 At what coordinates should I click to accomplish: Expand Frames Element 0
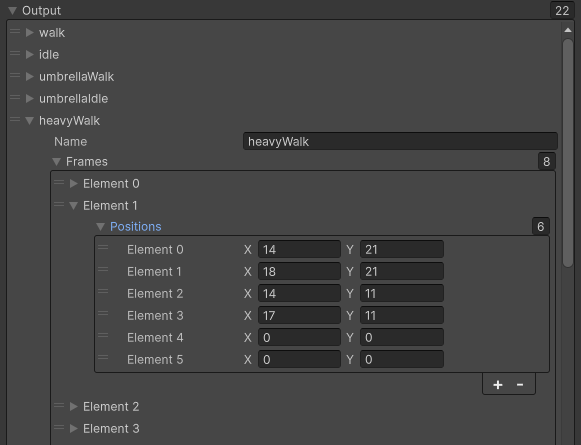[x=74, y=183]
